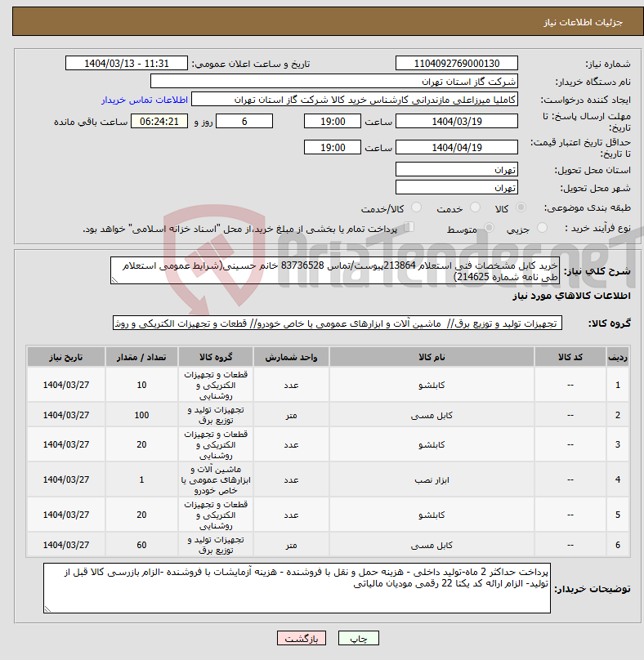Click the ایجاد کننده درخواست field
644x660 pixels.
(x=354, y=100)
